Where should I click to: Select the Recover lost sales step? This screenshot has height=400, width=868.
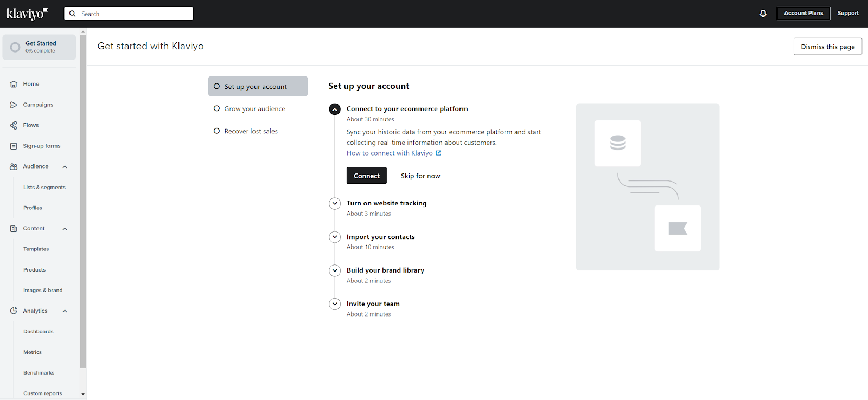(251, 131)
